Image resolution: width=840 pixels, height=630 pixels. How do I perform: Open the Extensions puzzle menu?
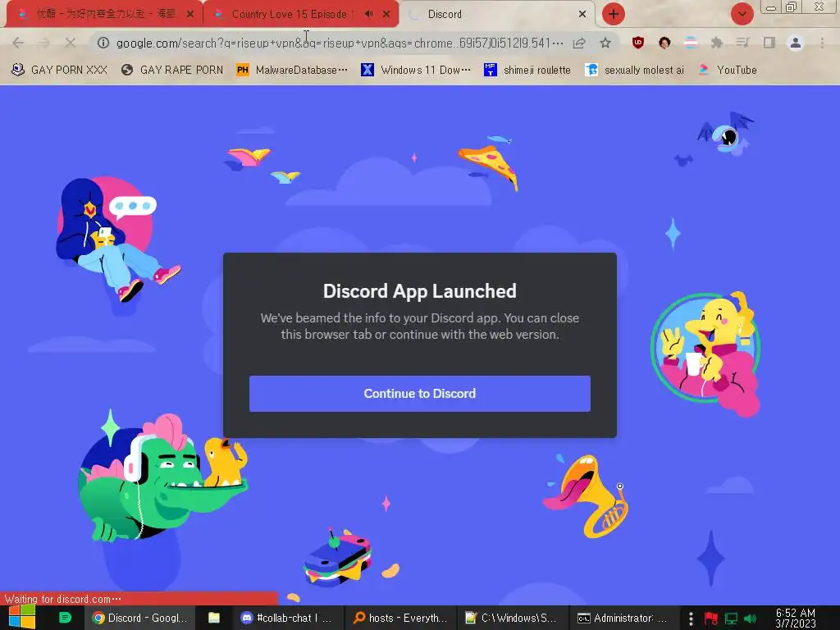(717, 43)
